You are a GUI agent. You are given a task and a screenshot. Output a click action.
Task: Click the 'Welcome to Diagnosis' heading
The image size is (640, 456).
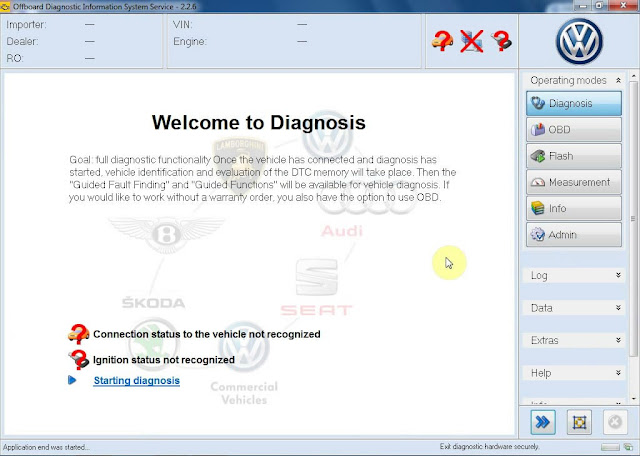pos(259,122)
